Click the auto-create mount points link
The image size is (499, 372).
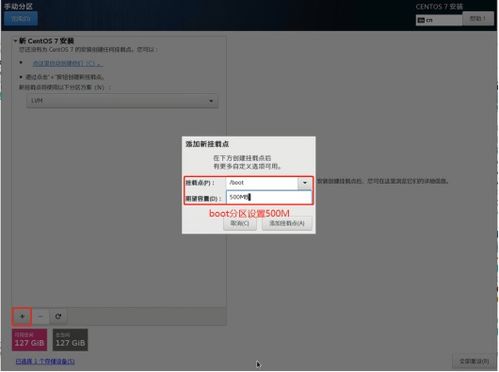(x=67, y=63)
